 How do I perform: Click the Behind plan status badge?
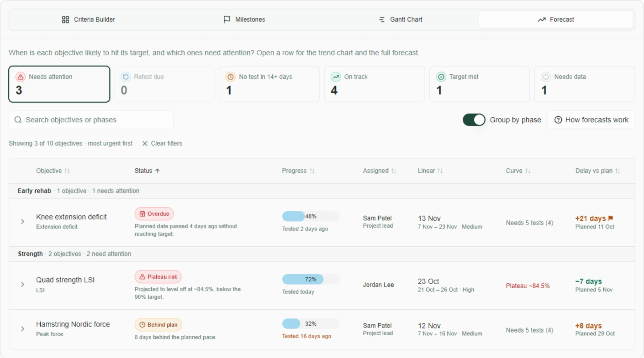point(158,325)
